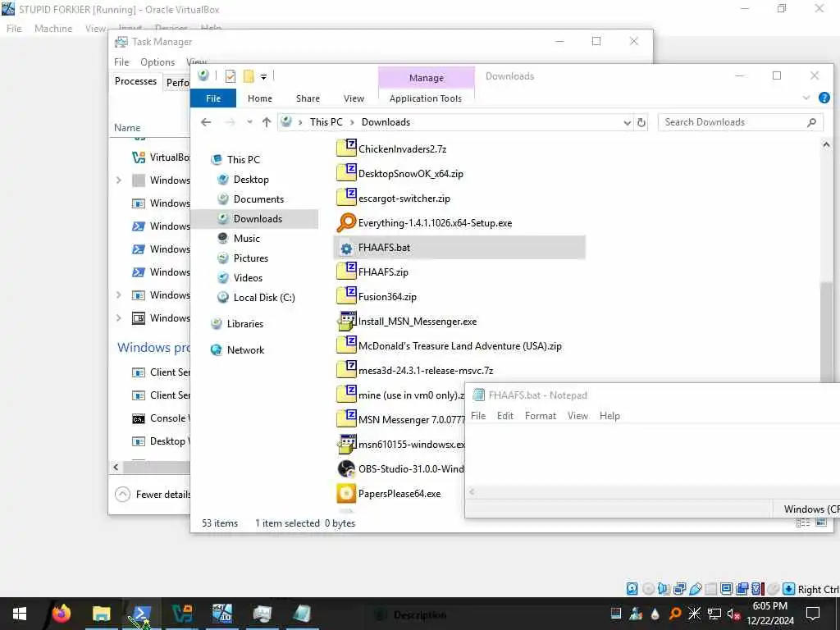Open File Explorer taskbar icon

[101, 613]
